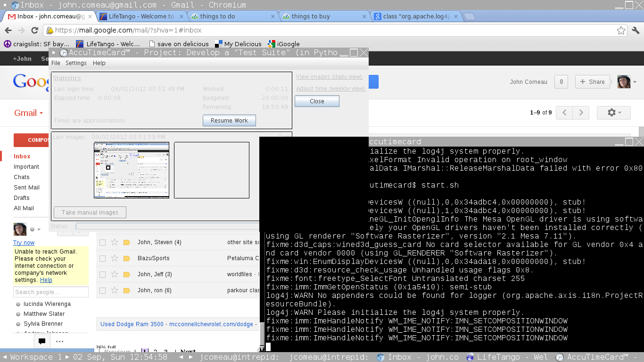The image size is (644, 362).
Task: Open Drafts in Gmail sidebar
Action: coord(22,198)
